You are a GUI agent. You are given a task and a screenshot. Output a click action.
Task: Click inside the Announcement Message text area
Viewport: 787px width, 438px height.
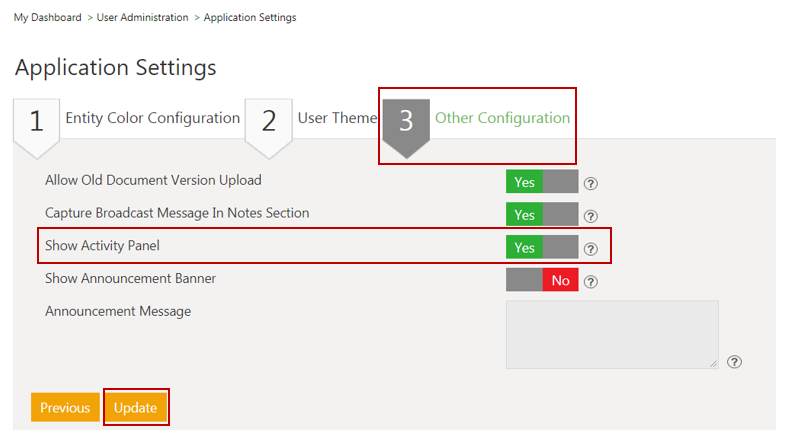point(612,335)
